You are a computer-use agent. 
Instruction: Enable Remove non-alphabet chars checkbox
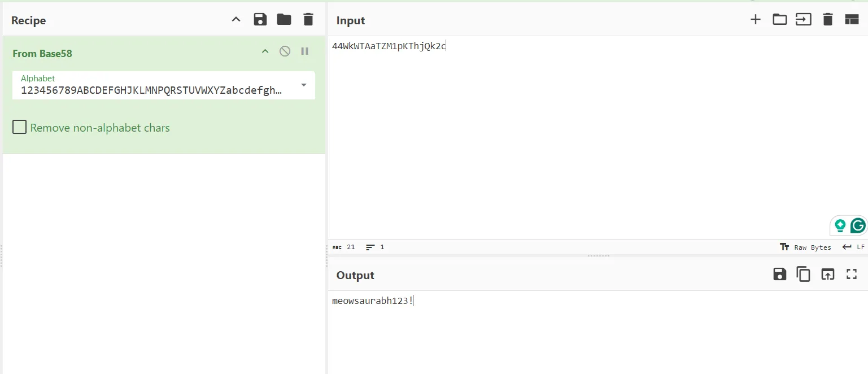click(x=20, y=127)
